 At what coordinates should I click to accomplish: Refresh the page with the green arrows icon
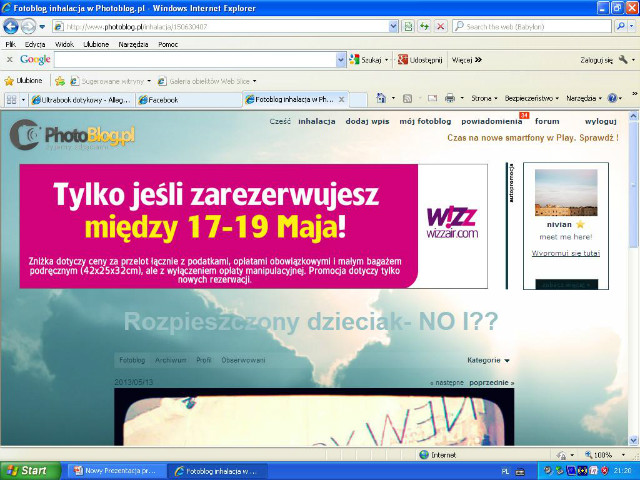tap(424, 27)
